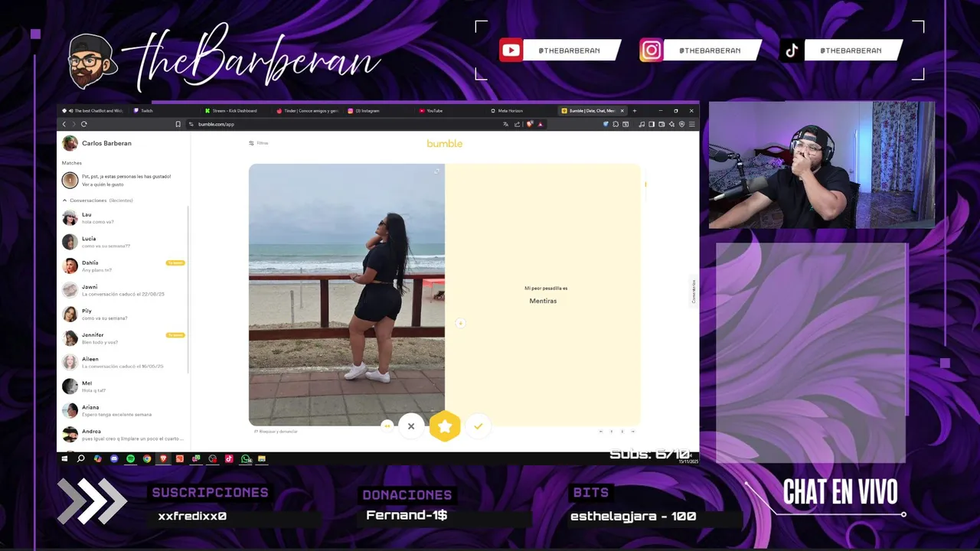Click the blurred admirers avatar under Matches

70,180
